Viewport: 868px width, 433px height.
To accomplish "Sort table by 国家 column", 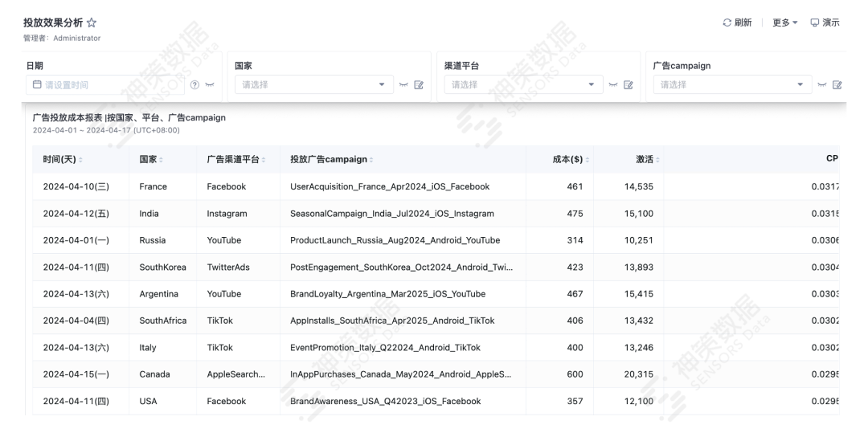I will coord(161,160).
